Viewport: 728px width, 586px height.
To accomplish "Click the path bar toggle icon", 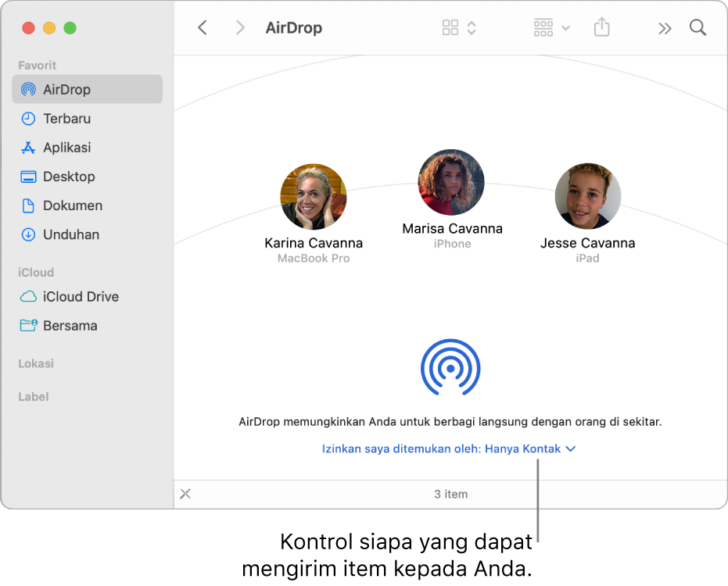I will click(x=185, y=494).
